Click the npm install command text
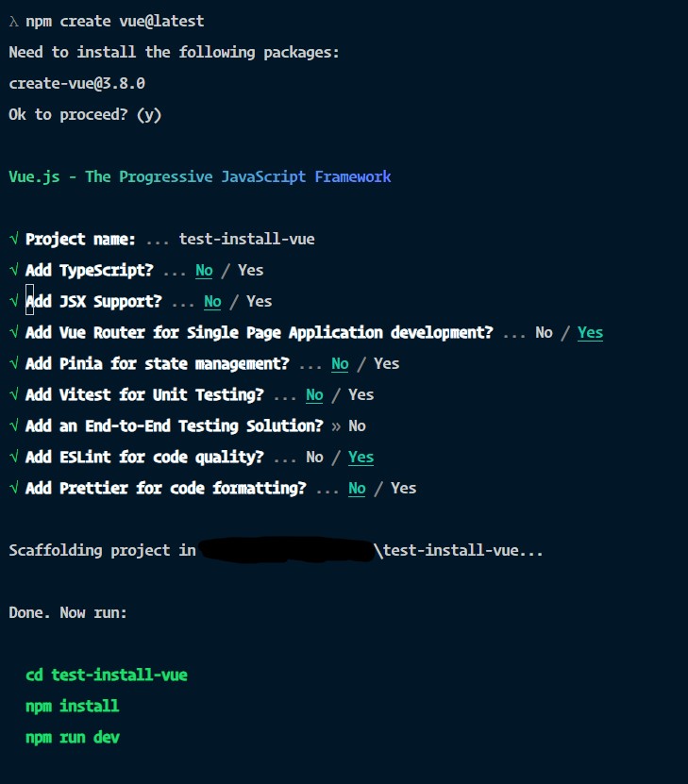This screenshot has height=784, width=688. click(73, 706)
